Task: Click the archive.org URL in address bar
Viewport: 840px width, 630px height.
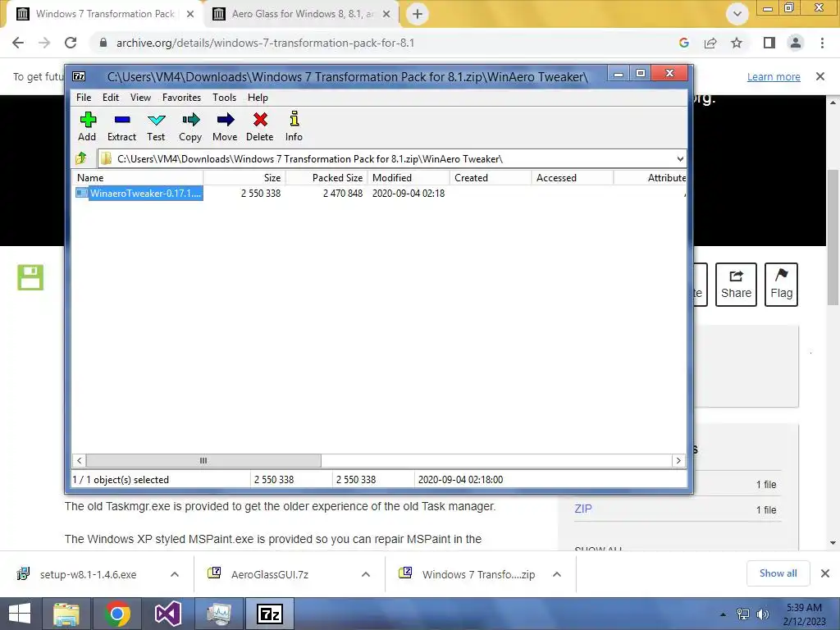Action: [265, 43]
